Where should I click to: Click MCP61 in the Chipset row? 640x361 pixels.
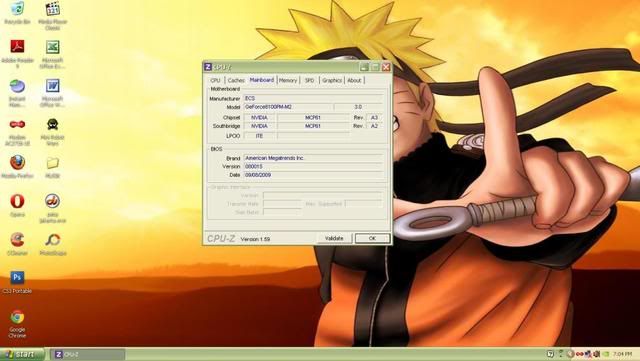[x=313, y=118]
